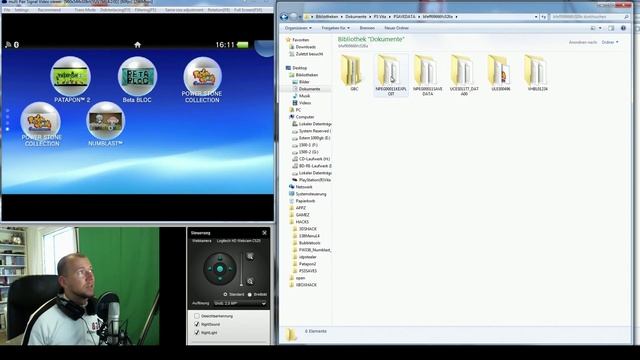Open recent pages dropdown beside Forward arrow
The image size is (640, 360).
coord(300,17)
